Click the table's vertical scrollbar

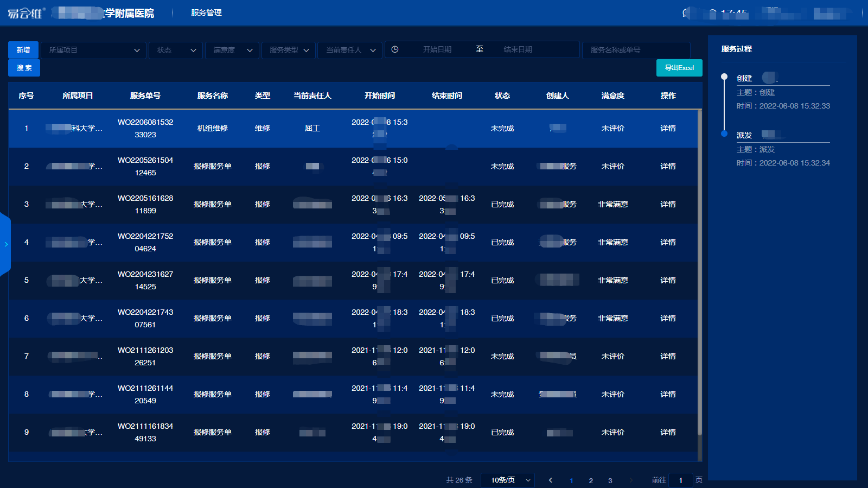tap(699, 271)
